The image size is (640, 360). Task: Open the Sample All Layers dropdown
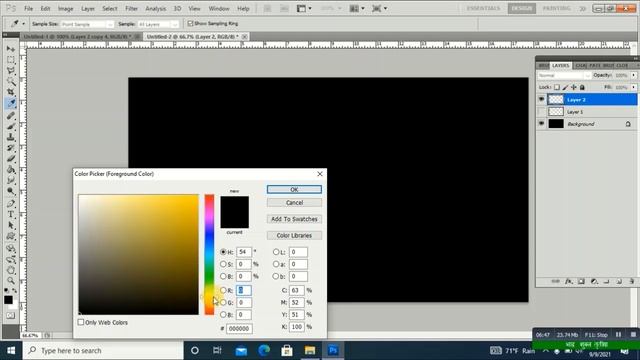tap(158, 24)
